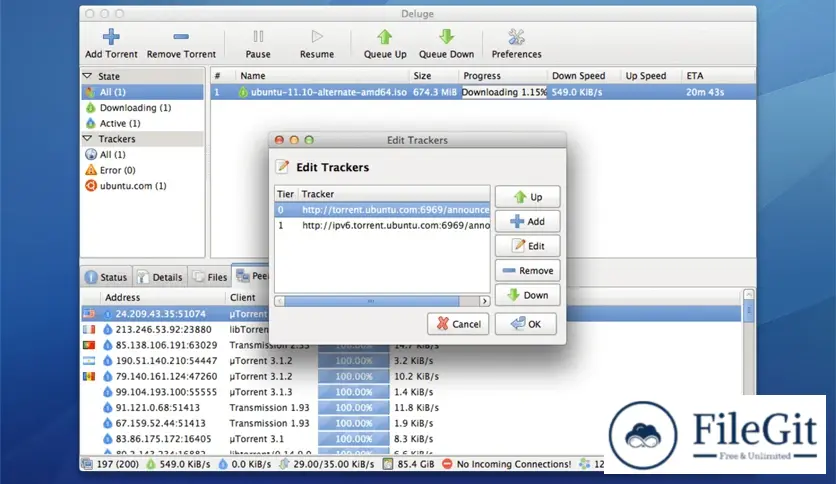Image resolution: width=836 pixels, height=484 pixels.
Task: Click Queue Up green arrow
Action: point(384,37)
